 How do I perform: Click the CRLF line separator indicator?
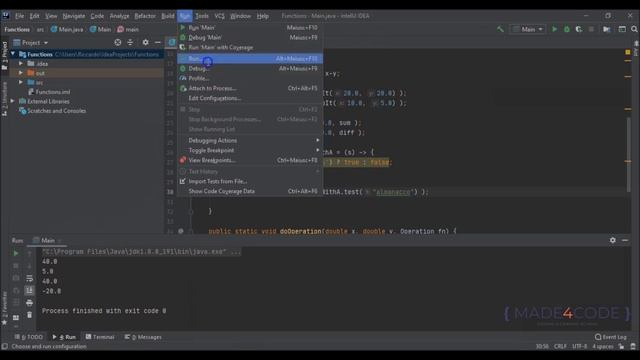(560, 347)
